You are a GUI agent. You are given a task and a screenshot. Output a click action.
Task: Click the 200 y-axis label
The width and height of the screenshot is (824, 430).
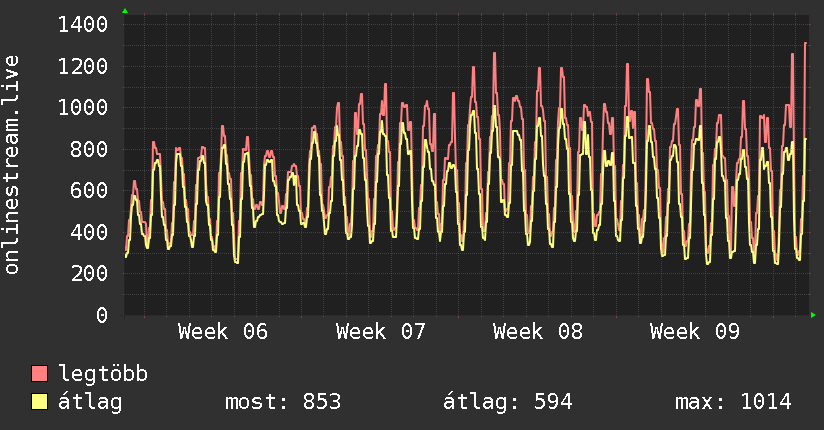tap(90, 274)
